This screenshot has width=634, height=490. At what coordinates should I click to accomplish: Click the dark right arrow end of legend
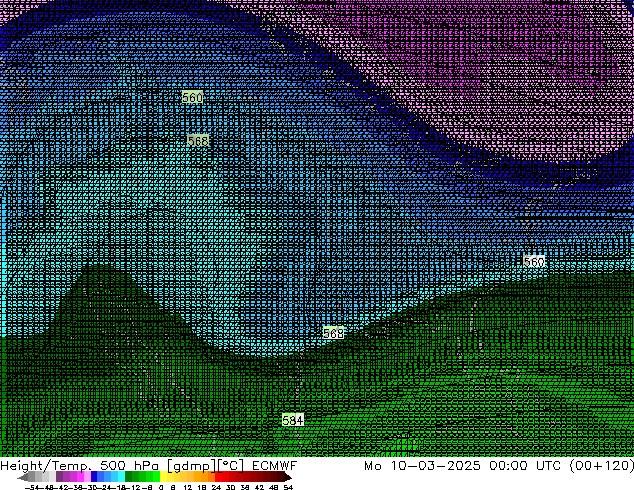287,477
